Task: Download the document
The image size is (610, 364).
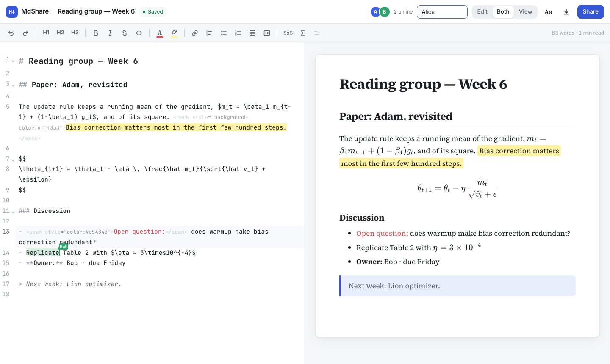Action: pos(566,12)
